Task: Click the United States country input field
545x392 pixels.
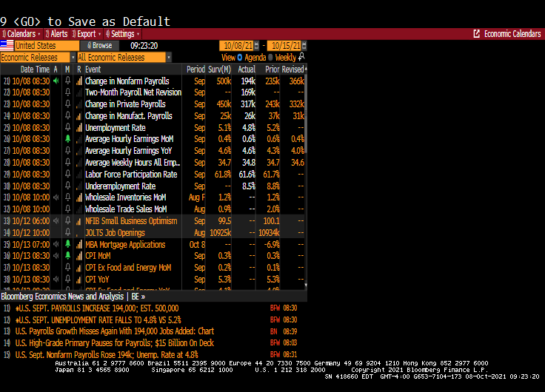Action: pos(46,46)
